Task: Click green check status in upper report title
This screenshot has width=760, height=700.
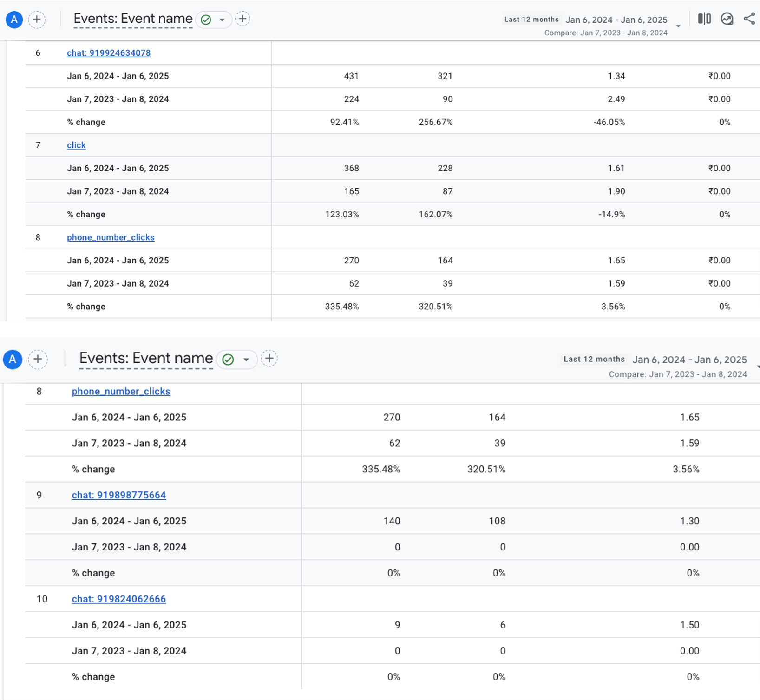Action: [206, 20]
